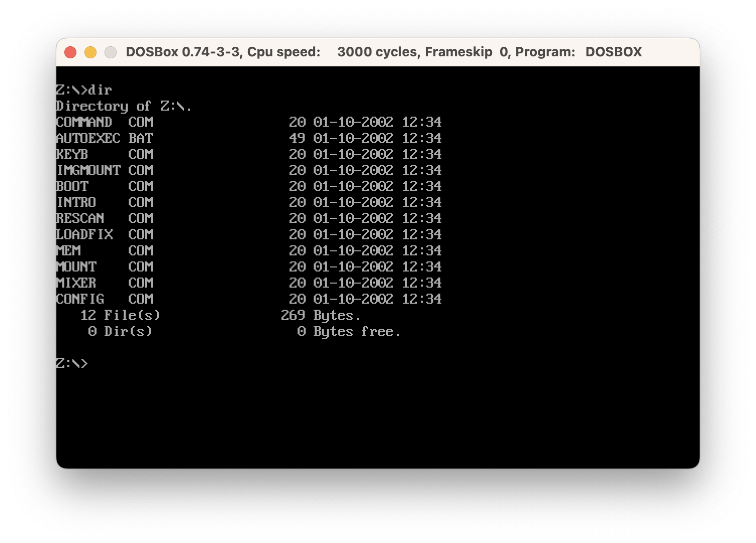
Task: Click the RESCAN COM listing row
Action: (249, 219)
